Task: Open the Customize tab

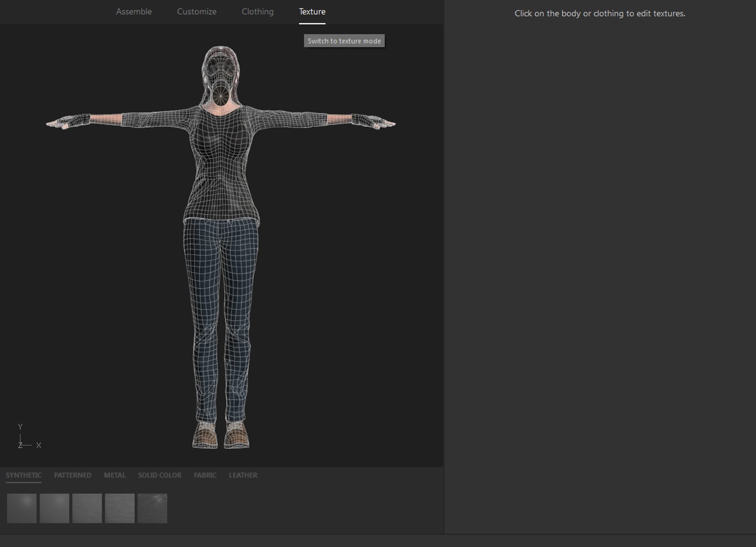Action: 197,12
